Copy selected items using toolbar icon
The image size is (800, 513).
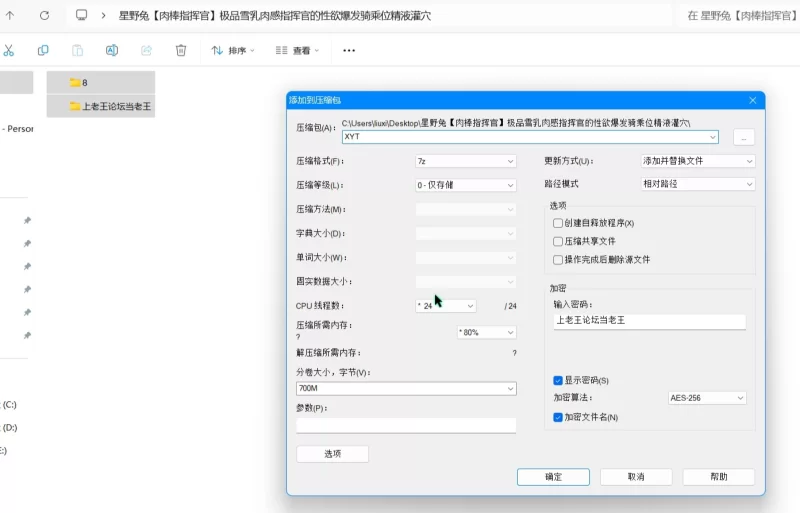43,50
